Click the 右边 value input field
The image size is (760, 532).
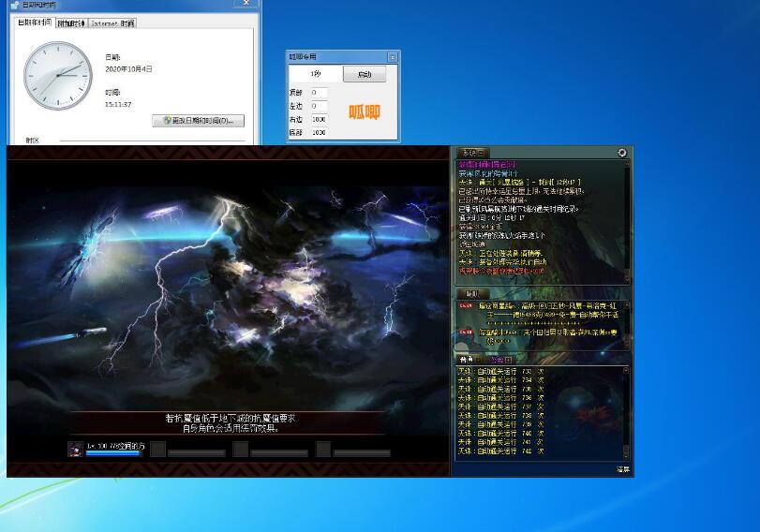click(x=319, y=119)
